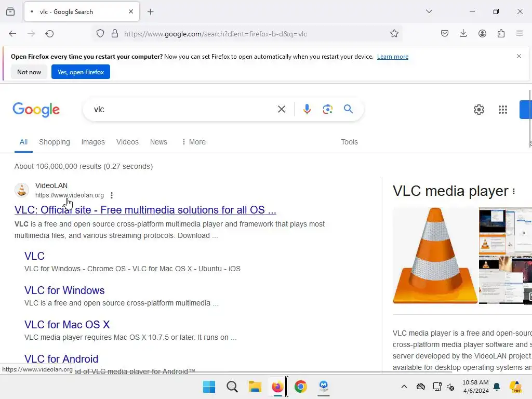Open taskbar Search
The height and width of the screenshot is (399, 532).
pyautogui.click(x=232, y=387)
